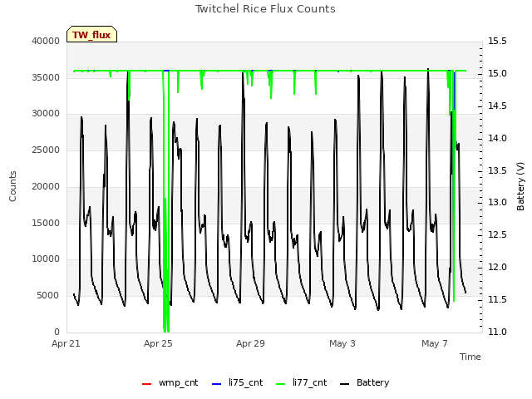
Task: Toggle li75_cnt series in legend
Action: tap(237, 382)
